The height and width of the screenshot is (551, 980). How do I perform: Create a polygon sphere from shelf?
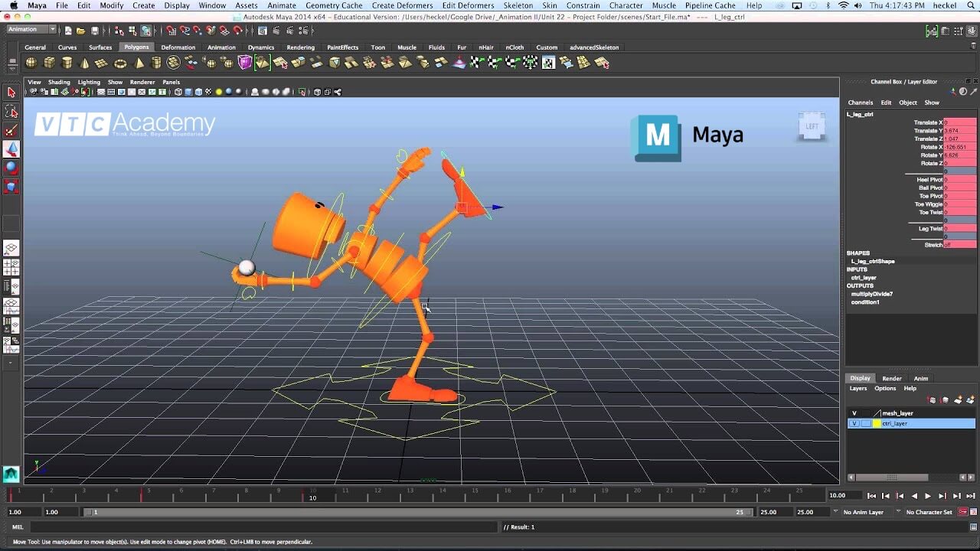[31, 63]
